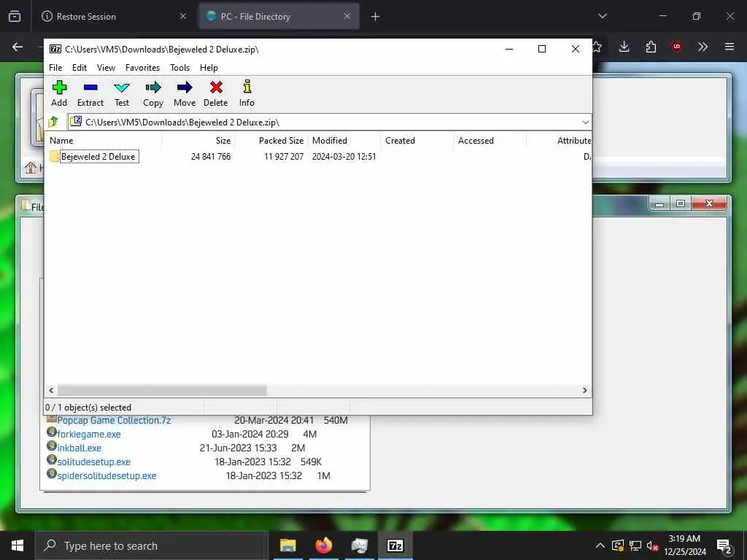Open the notification center

[x=724, y=545]
